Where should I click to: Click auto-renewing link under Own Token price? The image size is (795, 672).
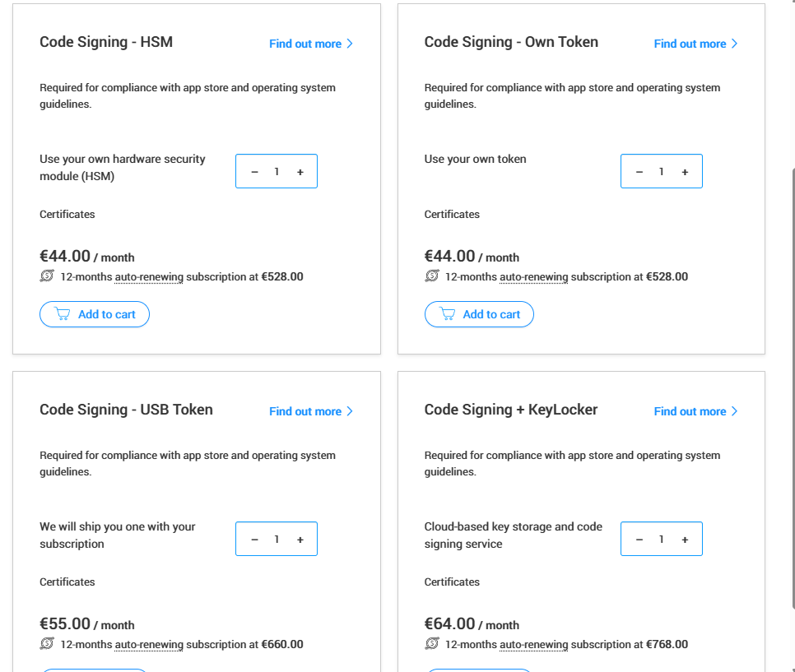(x=533, y=277)
